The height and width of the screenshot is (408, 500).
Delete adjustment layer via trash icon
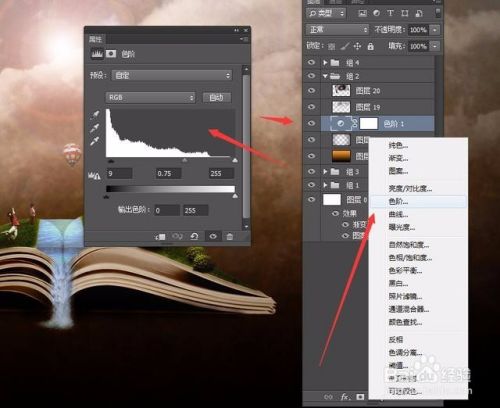[230, 237]
